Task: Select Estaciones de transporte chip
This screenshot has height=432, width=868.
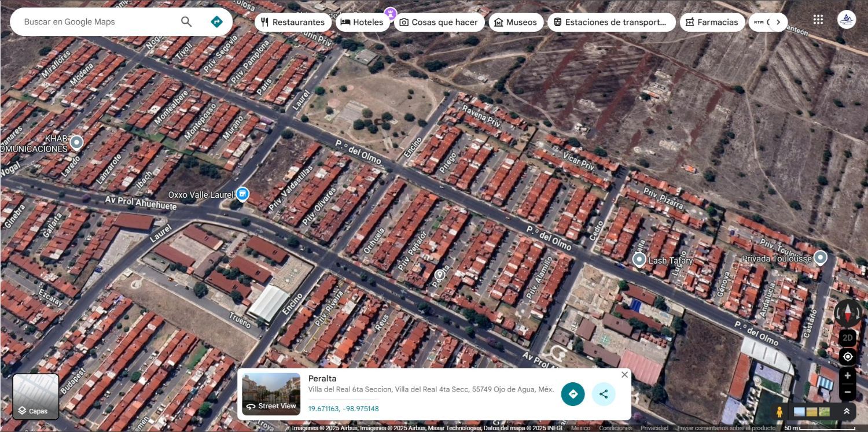Action: point(611,22)
